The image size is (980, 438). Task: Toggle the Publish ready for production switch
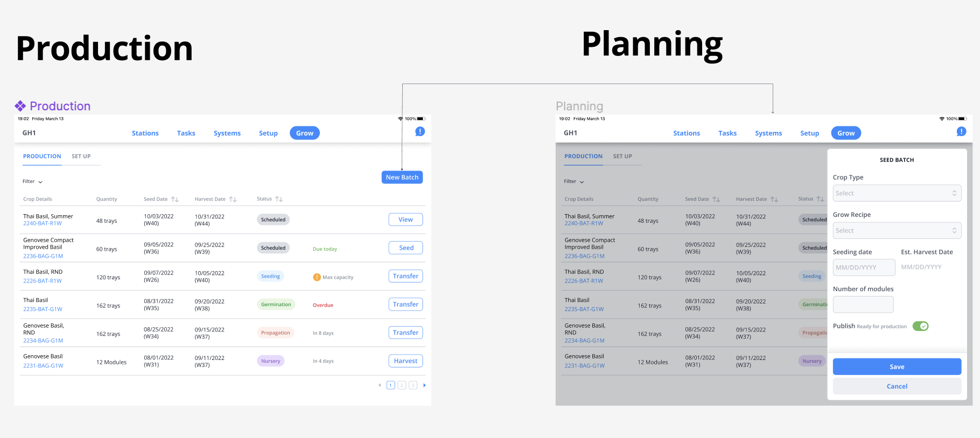[x=920, y=326]
